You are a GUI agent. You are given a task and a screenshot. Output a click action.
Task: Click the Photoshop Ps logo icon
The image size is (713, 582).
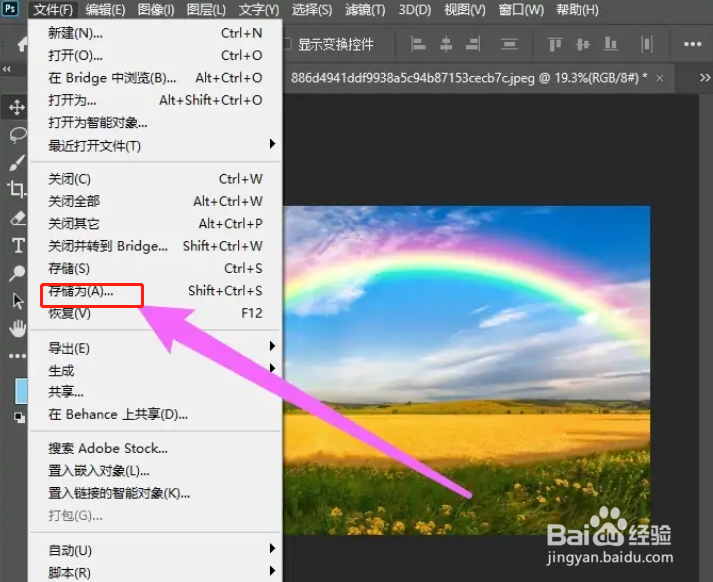(x=10, y=9)
